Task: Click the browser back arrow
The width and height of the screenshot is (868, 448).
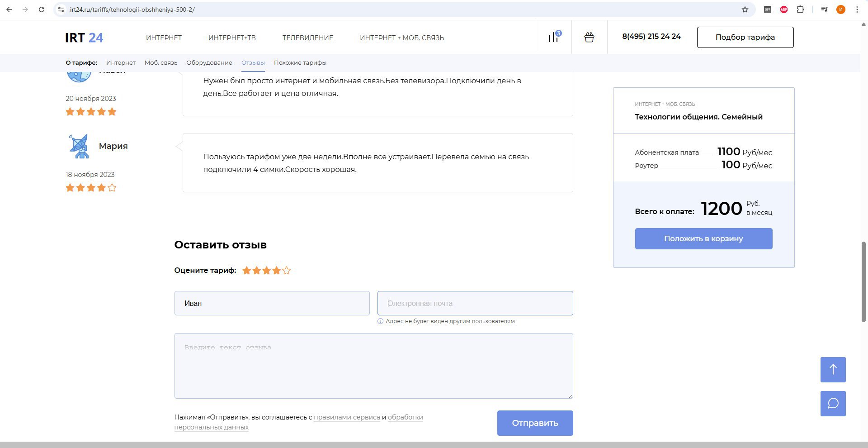Action: pyautogui.click(x=9, y=10)
